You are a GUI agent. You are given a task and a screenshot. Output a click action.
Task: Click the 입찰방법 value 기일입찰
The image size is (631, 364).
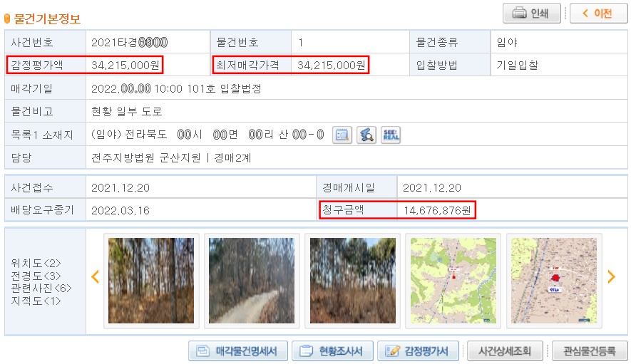(x=518, y=65)
